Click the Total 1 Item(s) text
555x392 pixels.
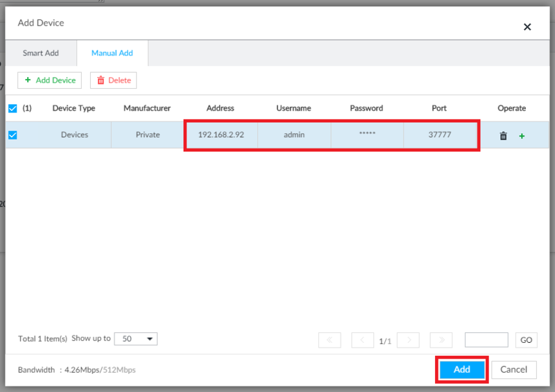[x=42, y=339]
